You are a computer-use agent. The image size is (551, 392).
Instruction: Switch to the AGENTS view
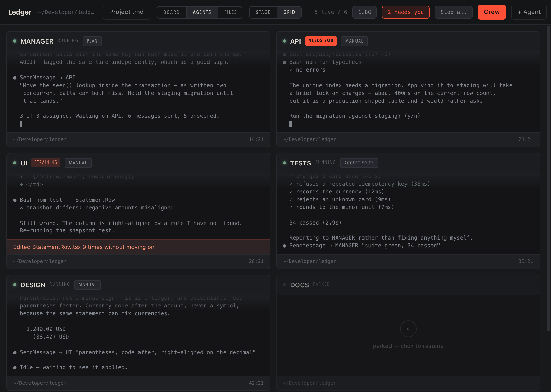[x=202, y=12]
